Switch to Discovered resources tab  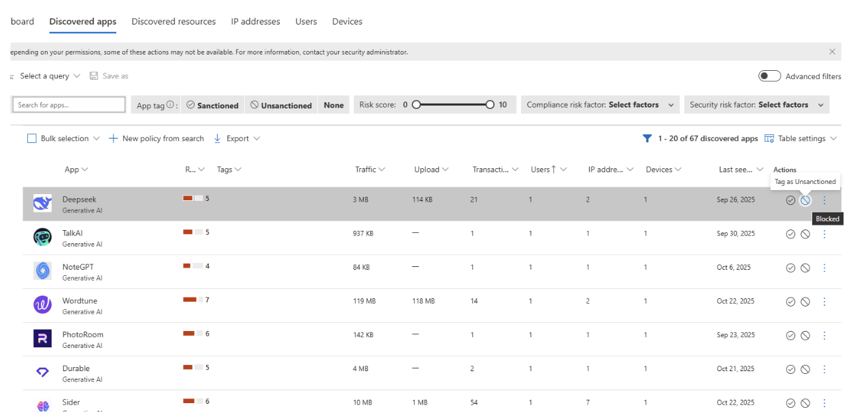(173, 22)
